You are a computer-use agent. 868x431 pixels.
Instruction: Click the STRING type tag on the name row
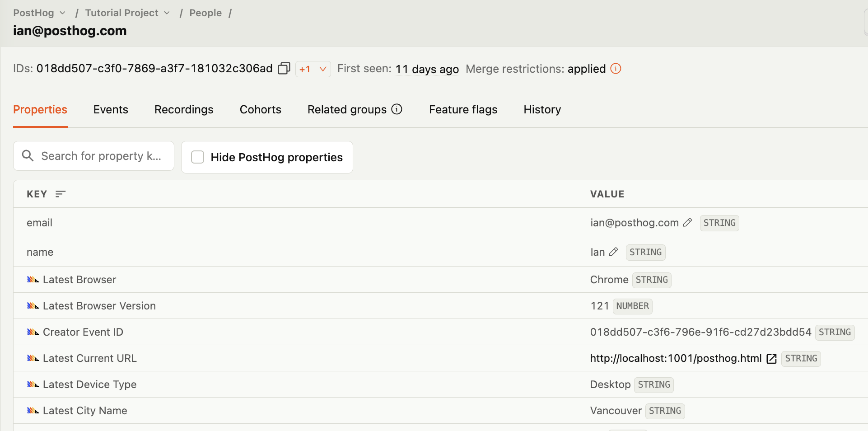[645, 252]
